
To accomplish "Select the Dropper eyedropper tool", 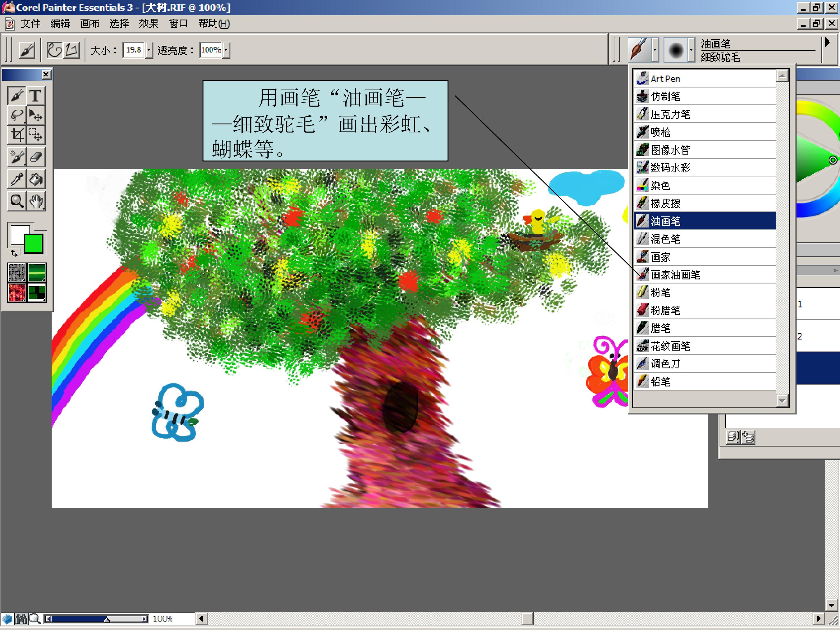I will pos(17,179).
